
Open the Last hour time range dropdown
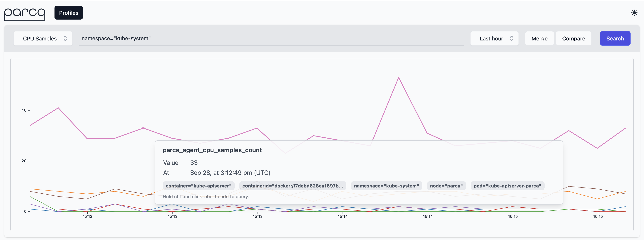point(494,39)
